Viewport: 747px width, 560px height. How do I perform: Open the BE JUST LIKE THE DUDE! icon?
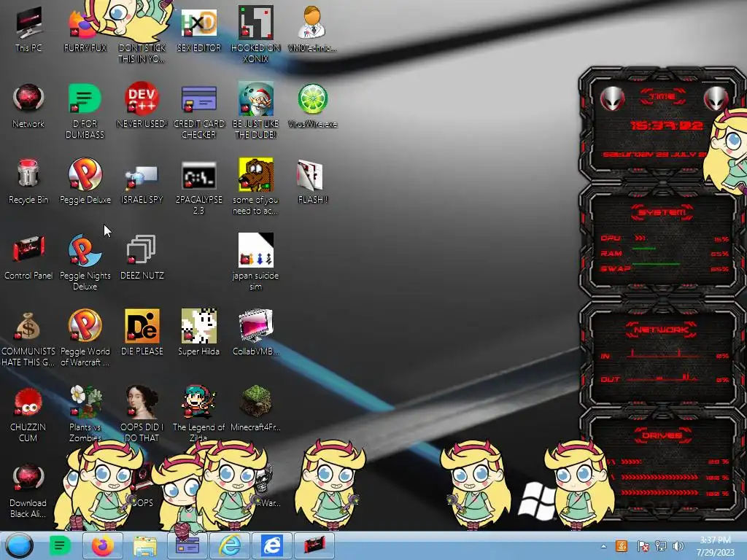[256, 98]
